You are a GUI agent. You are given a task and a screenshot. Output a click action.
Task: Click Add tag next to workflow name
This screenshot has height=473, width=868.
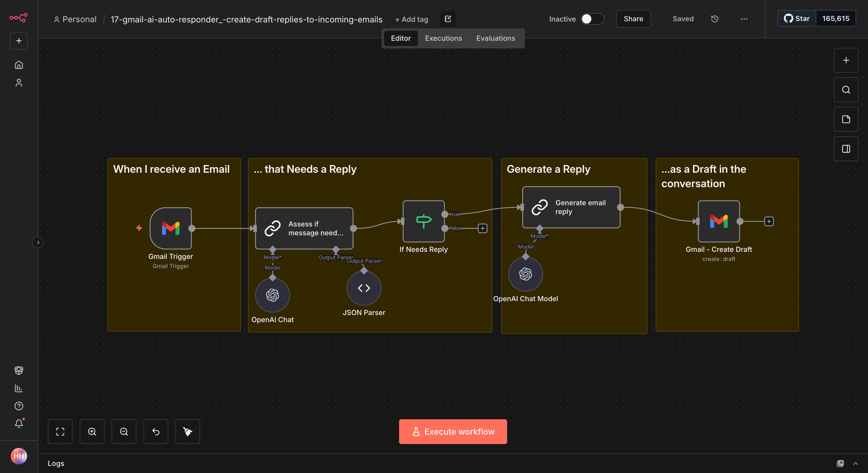coord(412,19)
